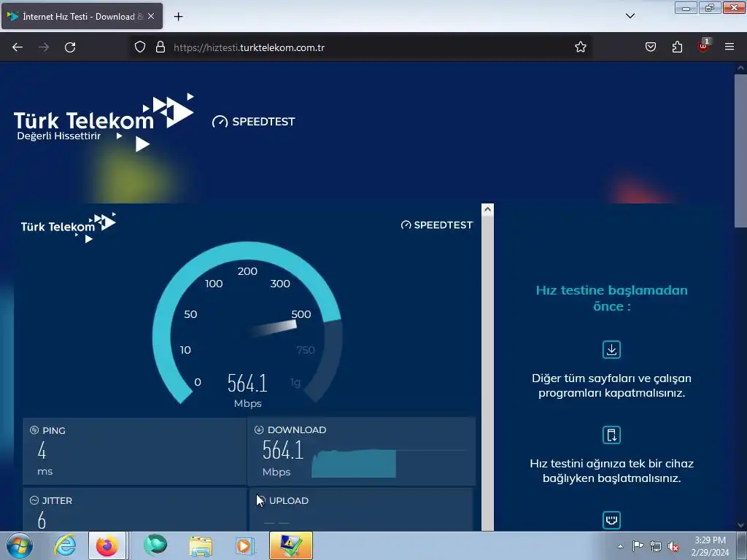
Task: Open tracking protection shield icon
Action: pos(139,47)
